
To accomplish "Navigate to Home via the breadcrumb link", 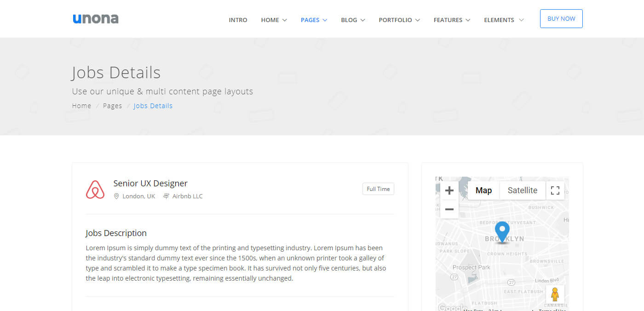I will point(81,105).
